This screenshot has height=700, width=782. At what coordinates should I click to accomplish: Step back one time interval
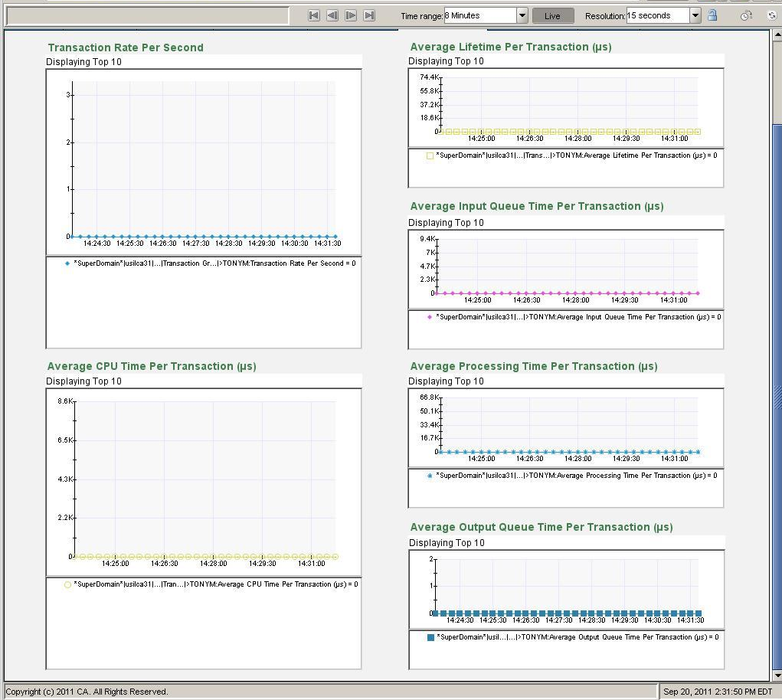click(332, 15)
